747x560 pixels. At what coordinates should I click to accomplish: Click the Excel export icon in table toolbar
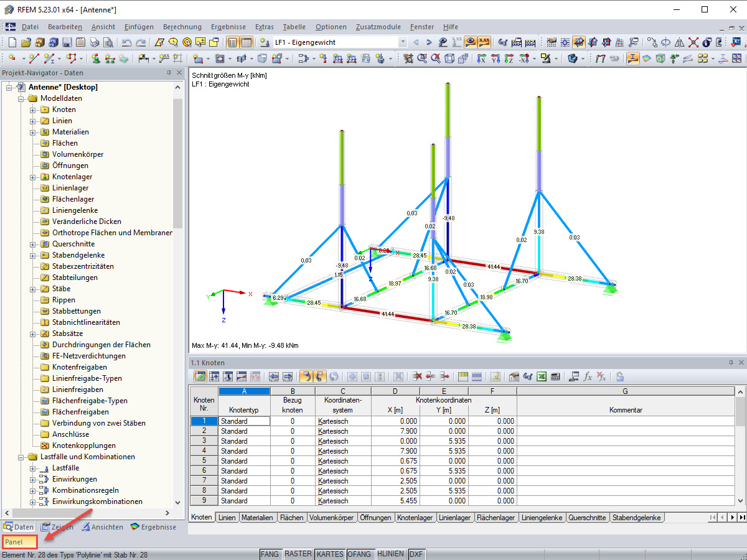coord(541,376)
